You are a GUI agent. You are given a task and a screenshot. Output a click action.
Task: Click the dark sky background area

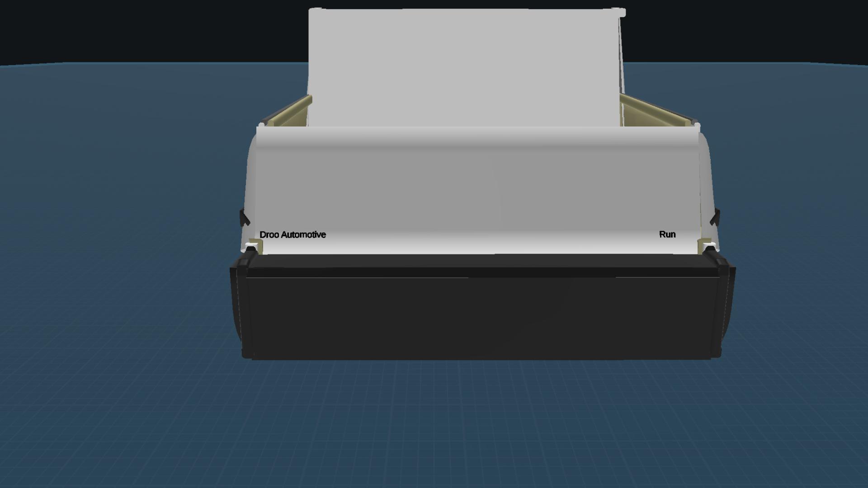click(x=136, y=27)
